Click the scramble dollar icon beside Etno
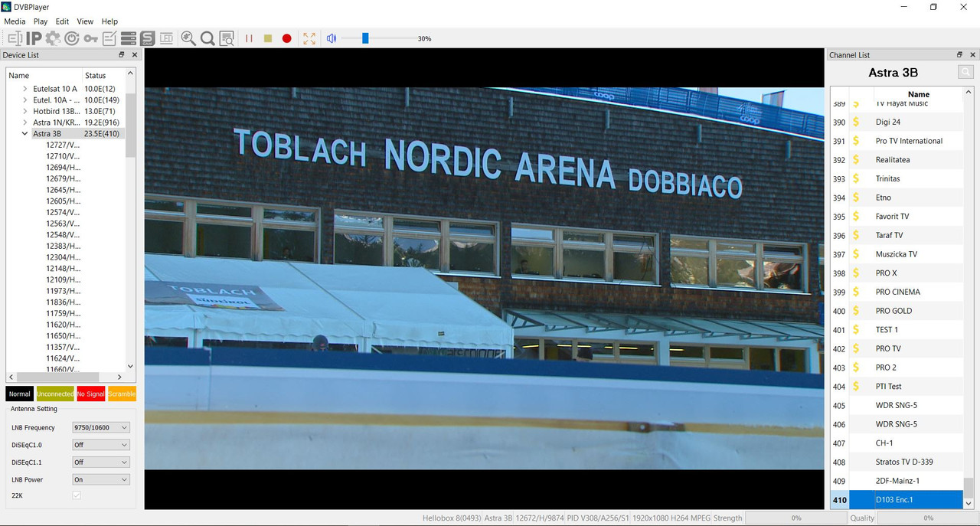The width and height of the screenshot is (980, 526). tap(857, 198)
